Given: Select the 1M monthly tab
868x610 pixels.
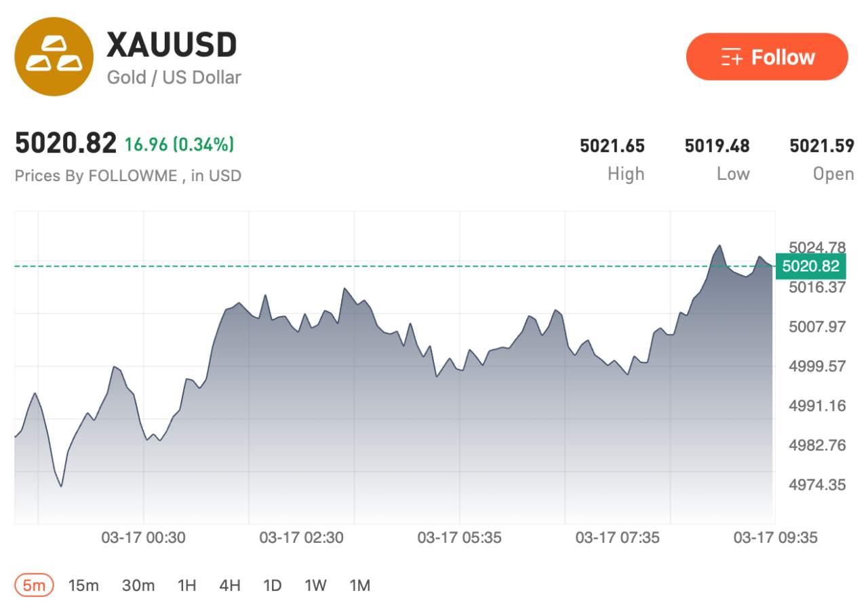Looking at the screenshot, I should point(360,584).
